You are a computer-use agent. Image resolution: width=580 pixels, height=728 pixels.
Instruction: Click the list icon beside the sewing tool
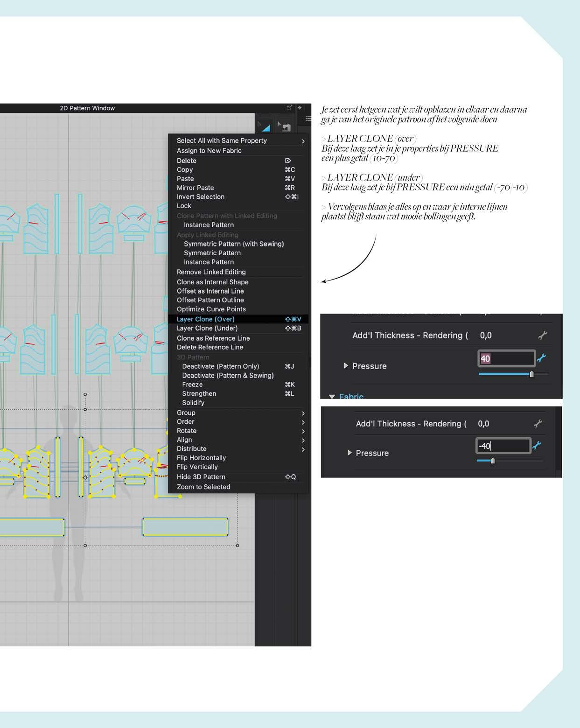[x=308, y=119]
